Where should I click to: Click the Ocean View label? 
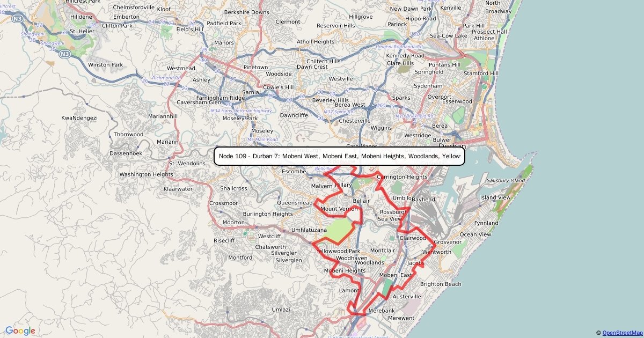click(475, 234)
